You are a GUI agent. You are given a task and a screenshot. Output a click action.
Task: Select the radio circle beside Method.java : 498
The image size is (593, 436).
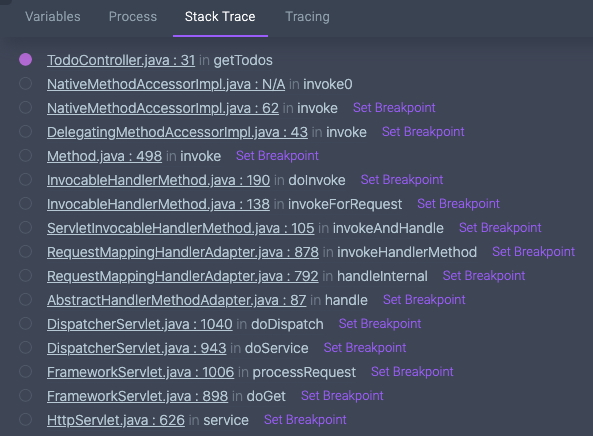pyautogui.click(x=25, y=155)
